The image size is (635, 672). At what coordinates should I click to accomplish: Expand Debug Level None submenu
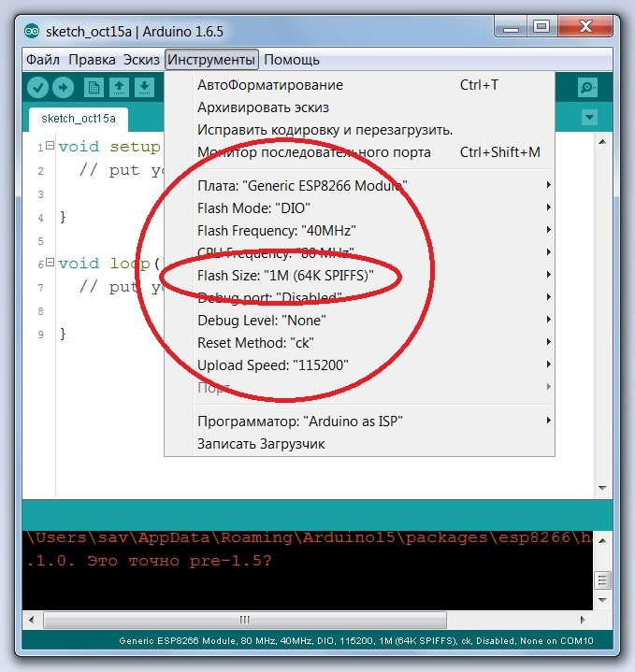pos(359,321)
